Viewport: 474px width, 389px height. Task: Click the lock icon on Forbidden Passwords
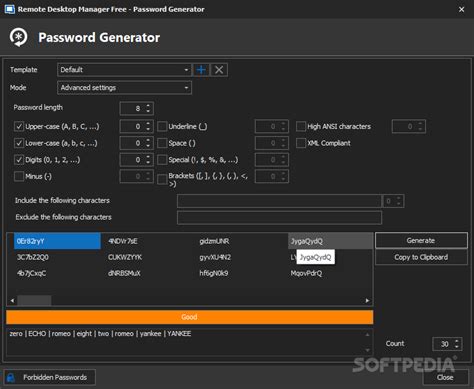point(11,378)
